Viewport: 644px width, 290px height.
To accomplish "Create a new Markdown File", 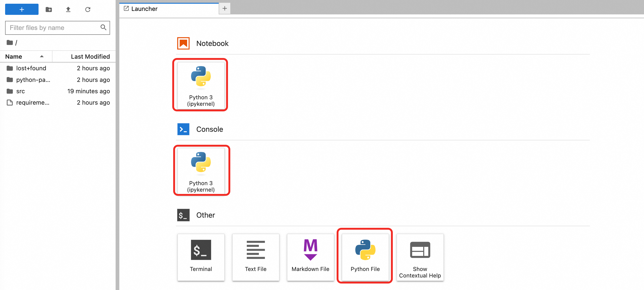I will coord(310,257).
